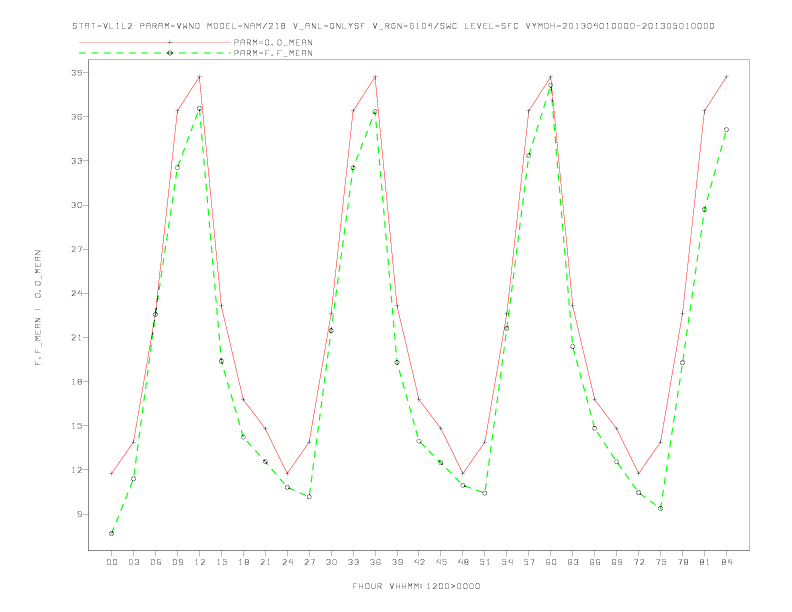
Task: Click the x-axis forecast hour label 09
Action: coord(177,562)
